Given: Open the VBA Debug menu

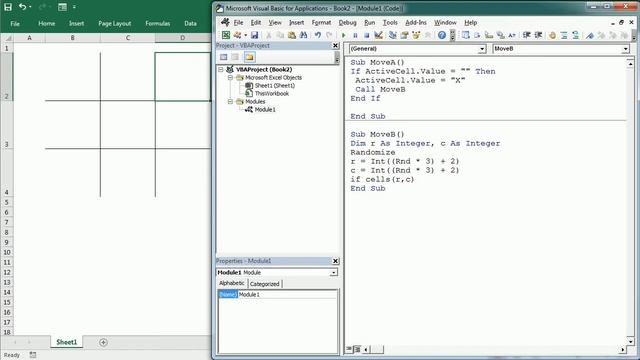Looking at the screenshot, I should pyautogui.click(x=347, y=23).
